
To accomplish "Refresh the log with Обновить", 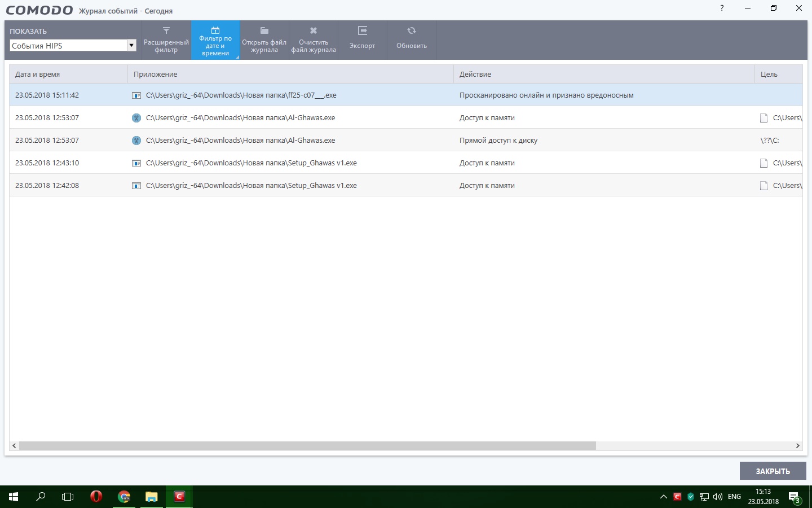I will (x=412, y=40).
